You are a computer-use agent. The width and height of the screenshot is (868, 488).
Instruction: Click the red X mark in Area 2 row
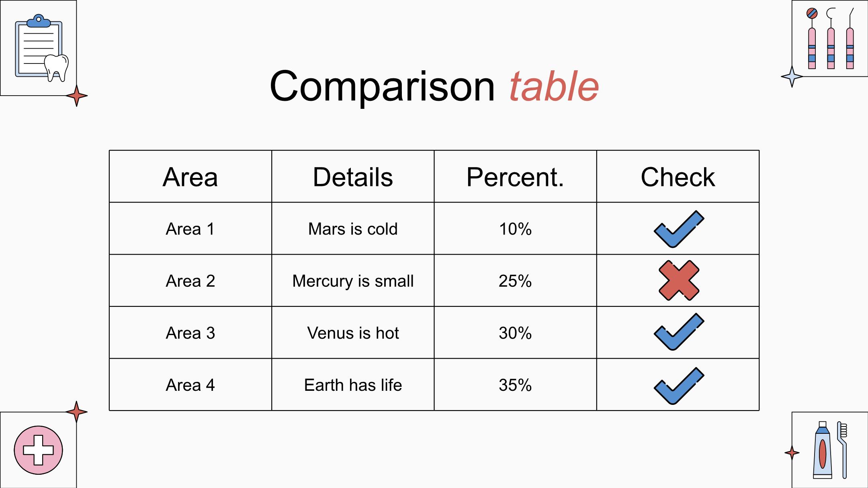click(x=679, y=280)
